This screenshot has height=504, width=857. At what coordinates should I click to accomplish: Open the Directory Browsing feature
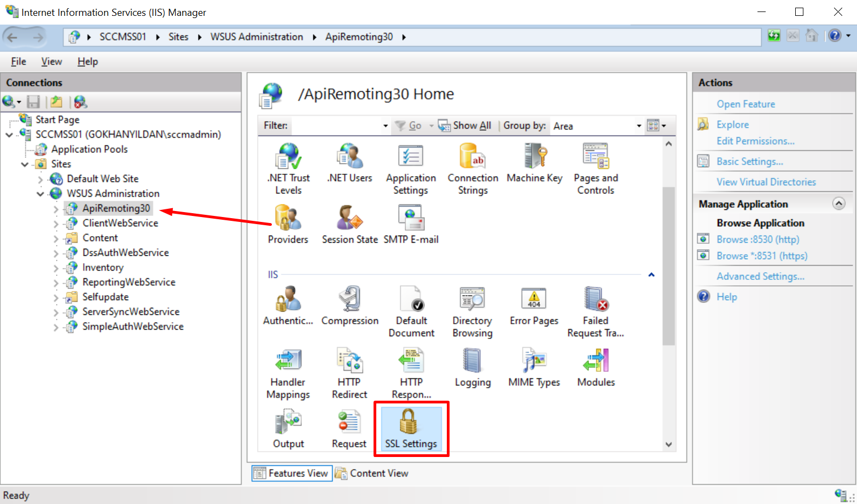(x=473, y=312)
